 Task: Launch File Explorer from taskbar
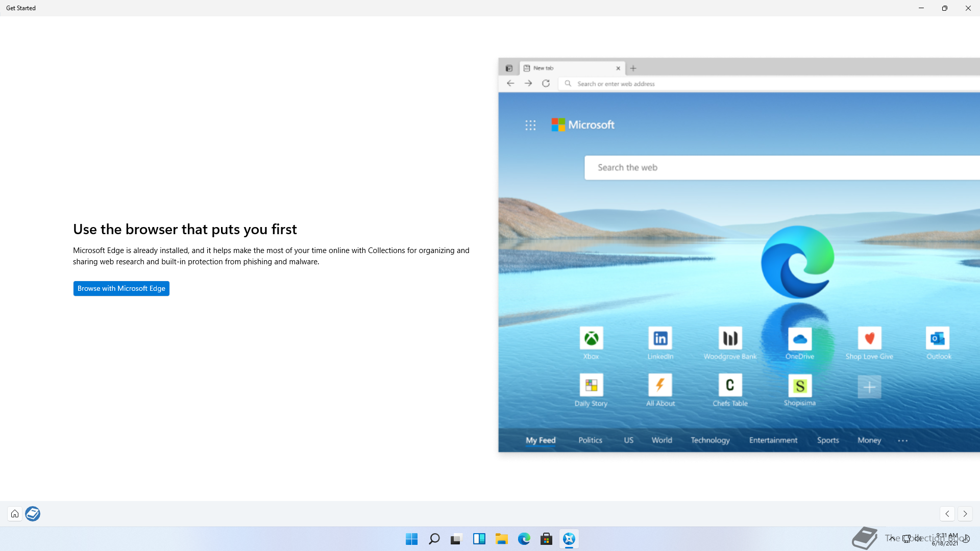click(501, 539)
